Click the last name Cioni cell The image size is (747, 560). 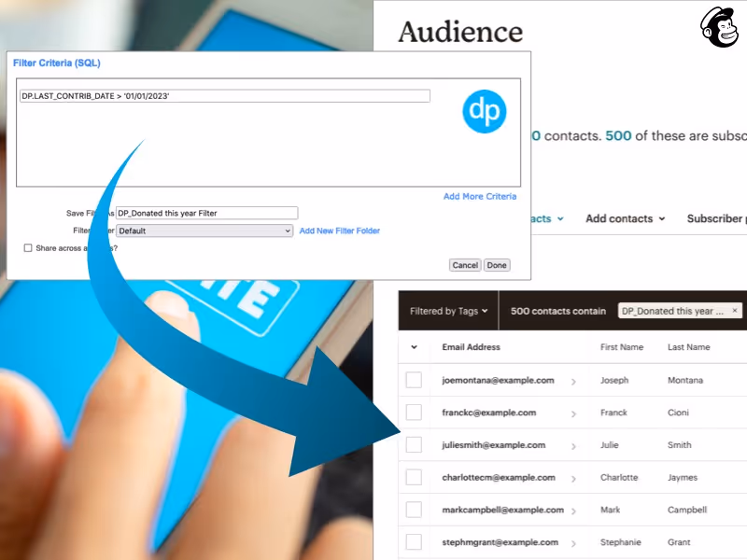coord(678,413)
